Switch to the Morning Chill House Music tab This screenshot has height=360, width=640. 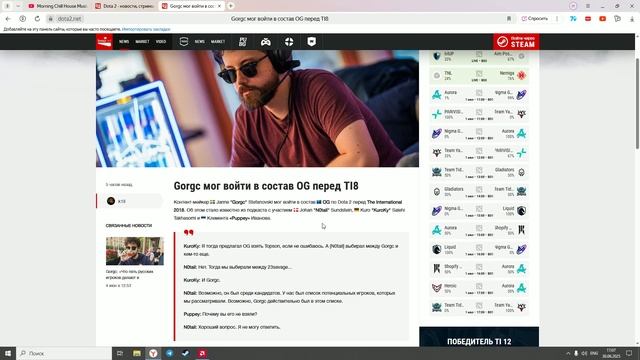58,6
